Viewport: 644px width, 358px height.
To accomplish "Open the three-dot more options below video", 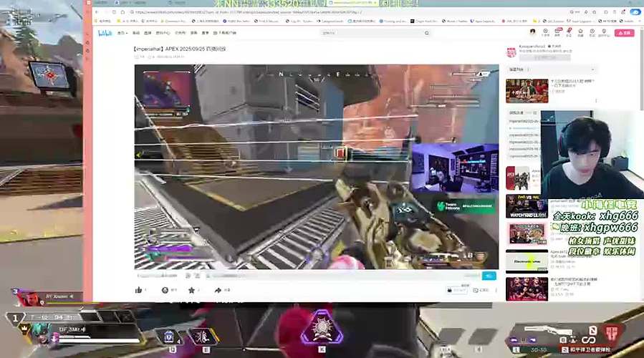I will tap(496, 290).
